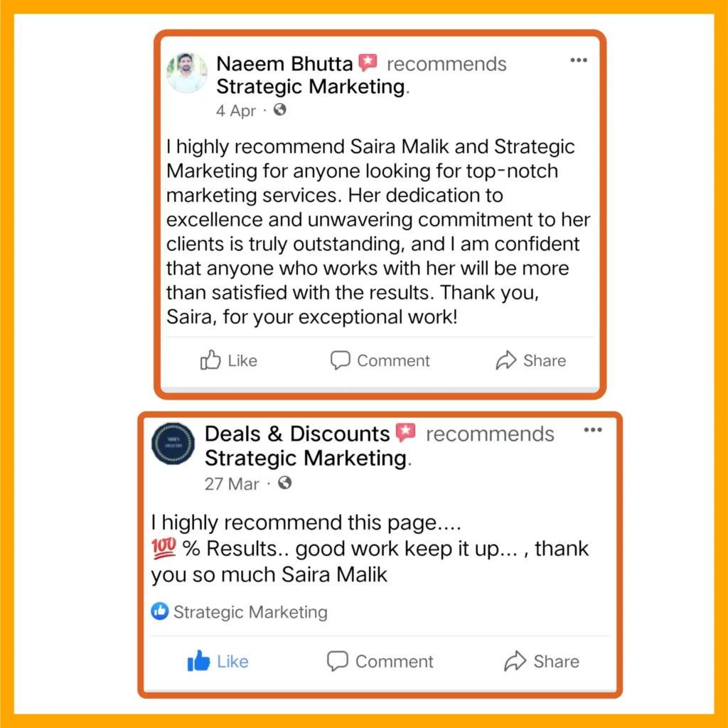Screen dimensions: 728x728
Task: Open Strategic Marketing link in Deals & Discounts header
Action: coord(305,458)
